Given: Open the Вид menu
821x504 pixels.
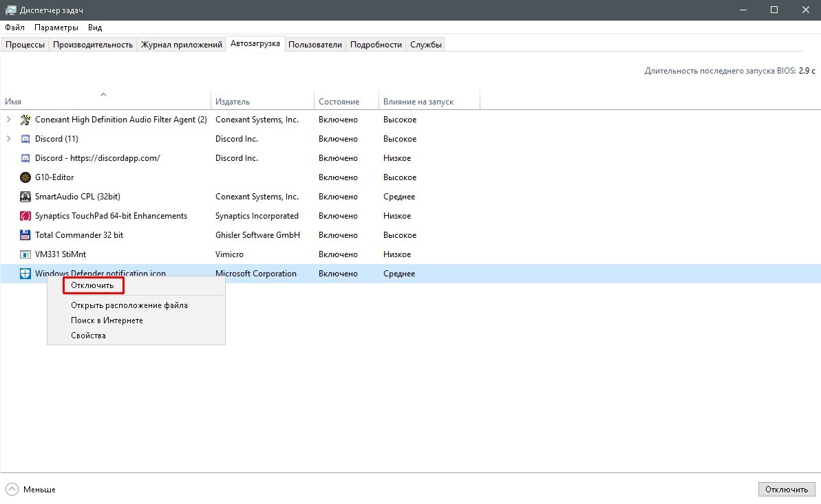Looking at the screenshot, I should (x=95, y=28).
